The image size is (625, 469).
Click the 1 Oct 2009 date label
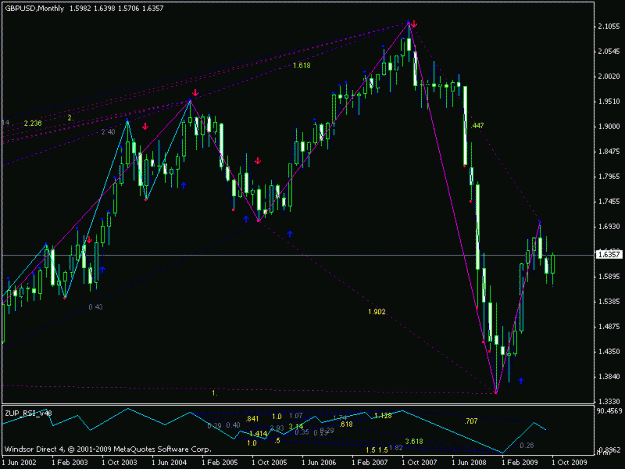point(569,462)
